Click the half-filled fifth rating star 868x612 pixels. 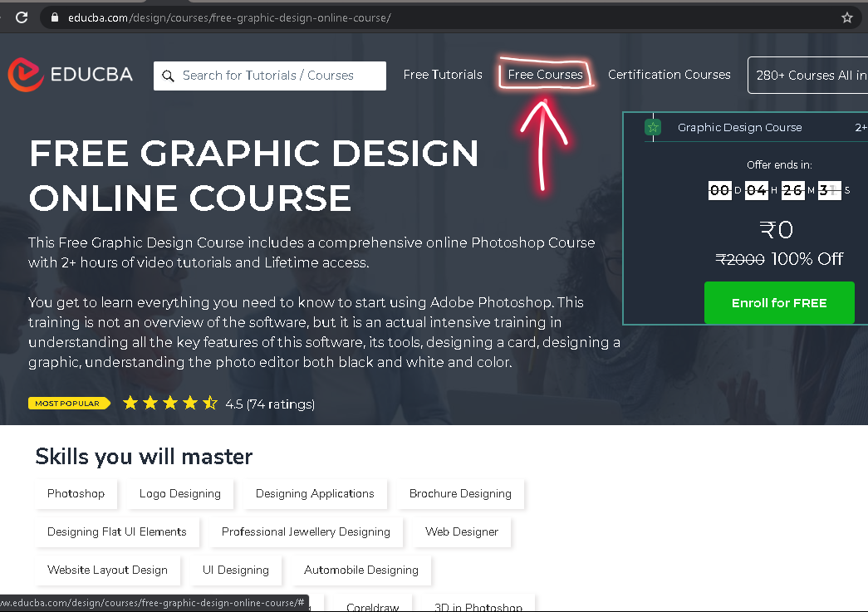click(210, 403)
